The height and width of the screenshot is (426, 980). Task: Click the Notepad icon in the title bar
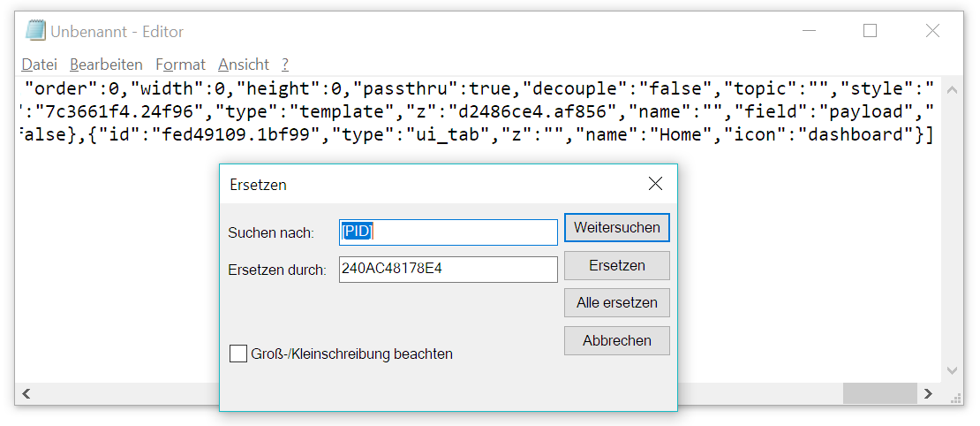[35, 31]
